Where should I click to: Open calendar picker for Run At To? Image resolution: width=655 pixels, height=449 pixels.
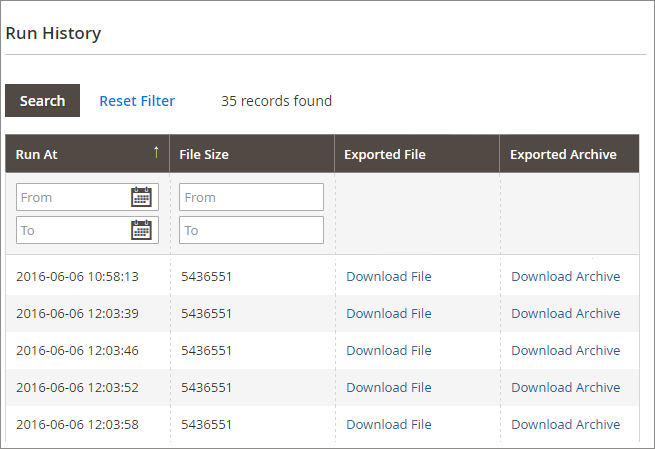click(x=141, y=230)
